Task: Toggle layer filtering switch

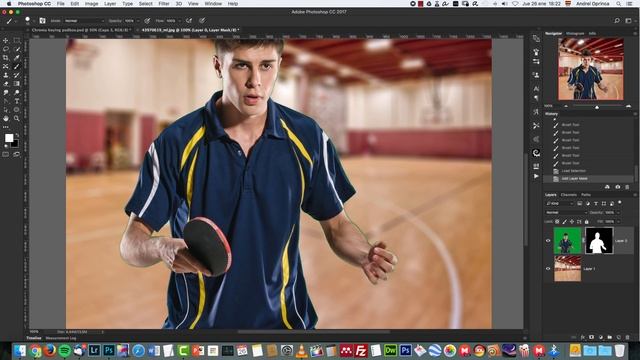Action: (x=620, y=202)
